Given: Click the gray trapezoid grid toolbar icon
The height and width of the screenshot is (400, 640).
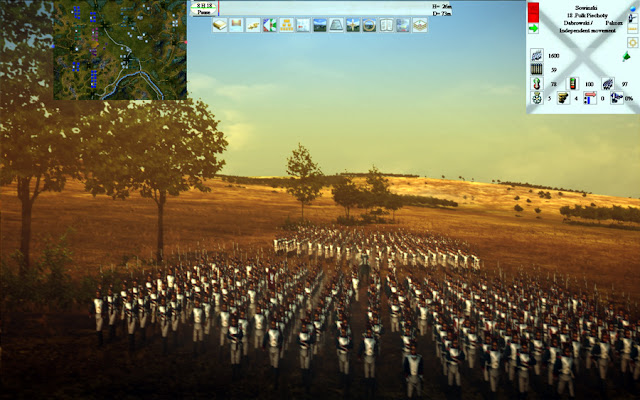Looking at the screenshot, I should [336, 25].
